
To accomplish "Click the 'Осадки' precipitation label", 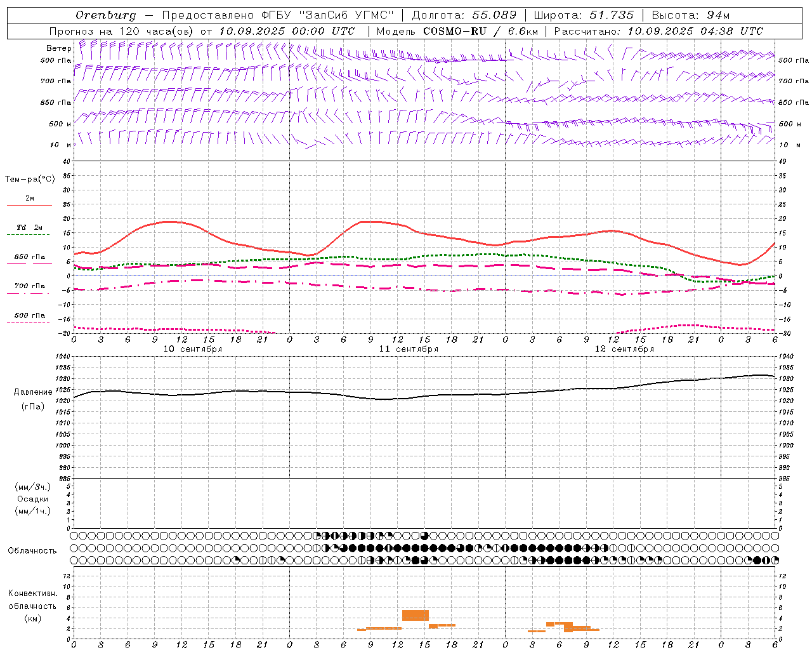I will (33, 499).
